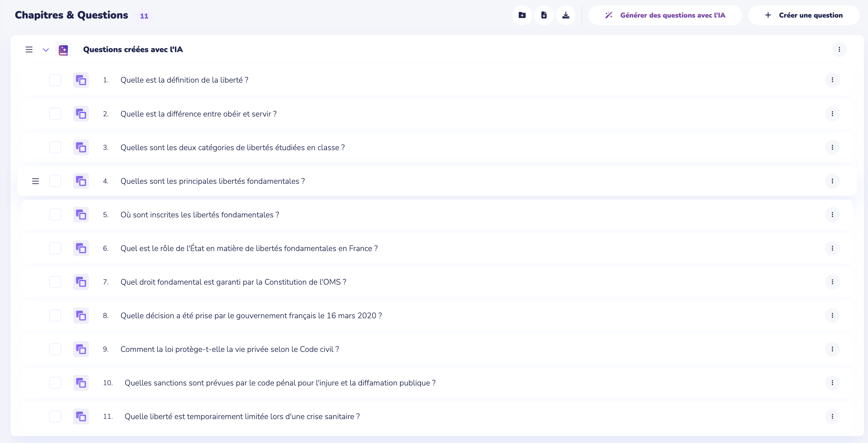Click the stacked-cards icon beside question 7
868x443 pixels.
click(81, 282)
